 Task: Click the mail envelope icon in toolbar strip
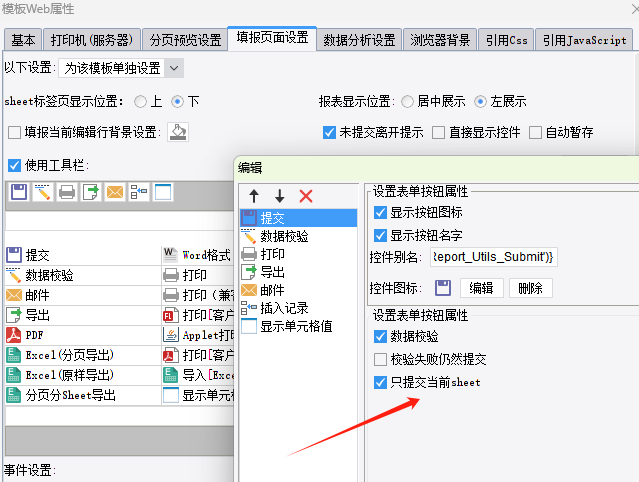114,192
